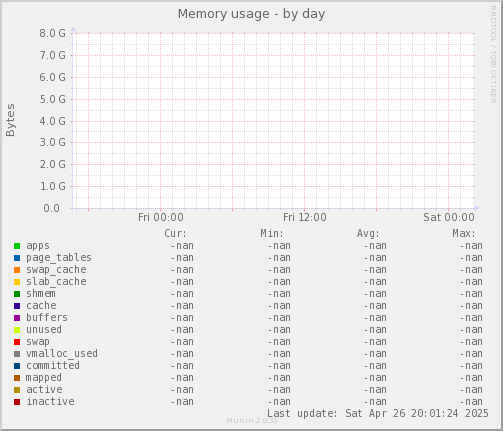
Task: Click the Max value for inactive
Action: (471, 402)
